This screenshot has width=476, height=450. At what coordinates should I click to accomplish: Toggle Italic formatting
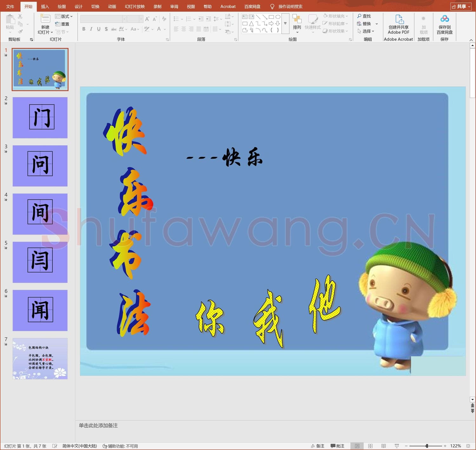click(91, 29)
